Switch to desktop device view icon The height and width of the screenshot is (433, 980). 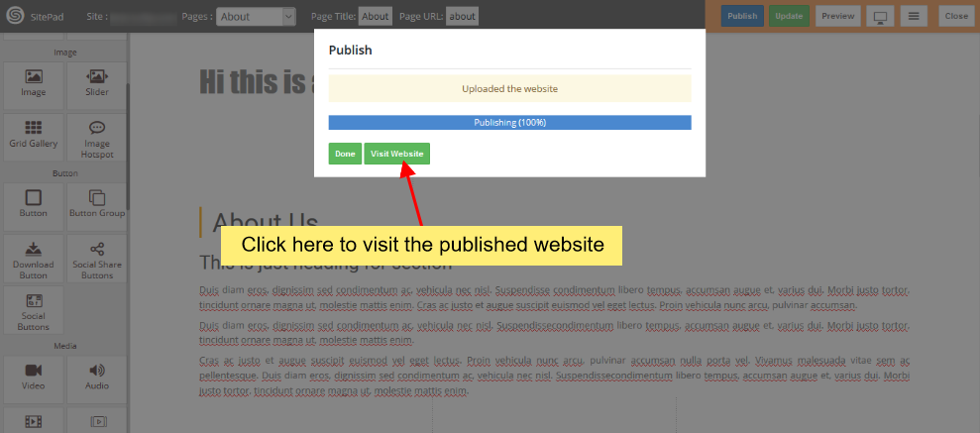pos(879,16)
